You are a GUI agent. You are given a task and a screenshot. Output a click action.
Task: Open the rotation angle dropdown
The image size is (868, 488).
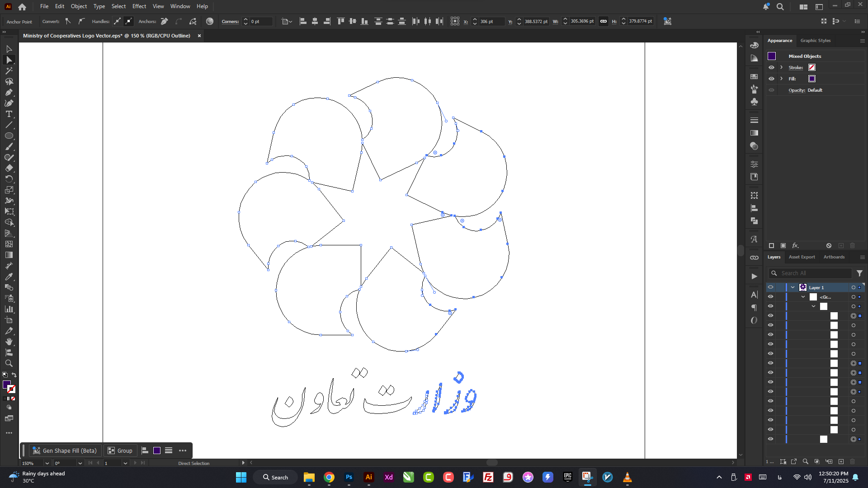[x=80, y=463]
